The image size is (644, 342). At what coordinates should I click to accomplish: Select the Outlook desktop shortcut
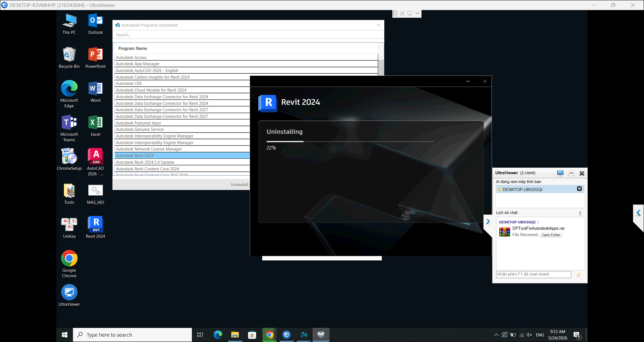coord(95,24)
